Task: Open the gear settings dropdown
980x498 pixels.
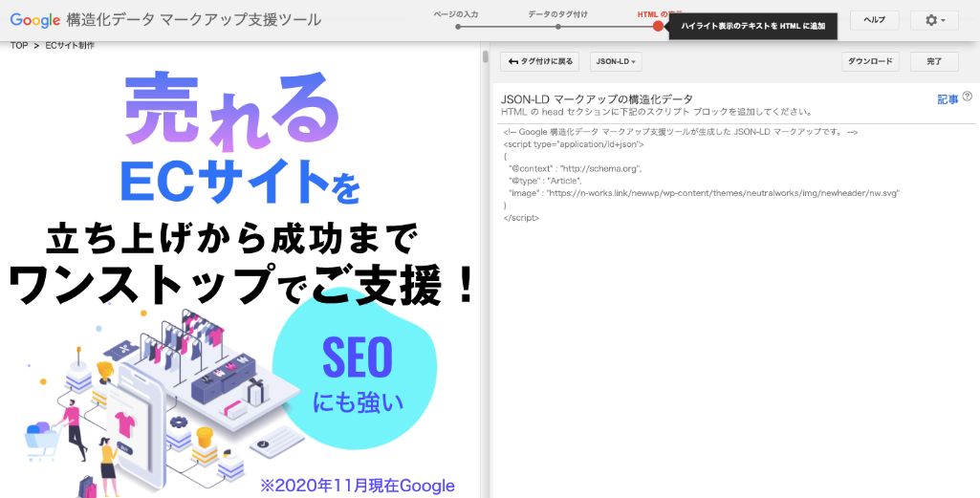Action: click(935, 20)
